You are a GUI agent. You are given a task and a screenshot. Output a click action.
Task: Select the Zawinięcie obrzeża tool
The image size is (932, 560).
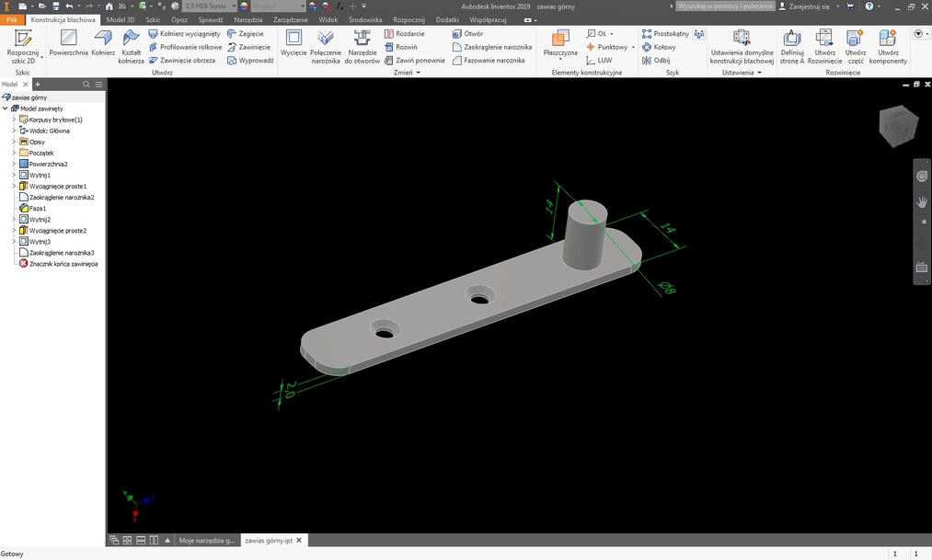point(190,60)
